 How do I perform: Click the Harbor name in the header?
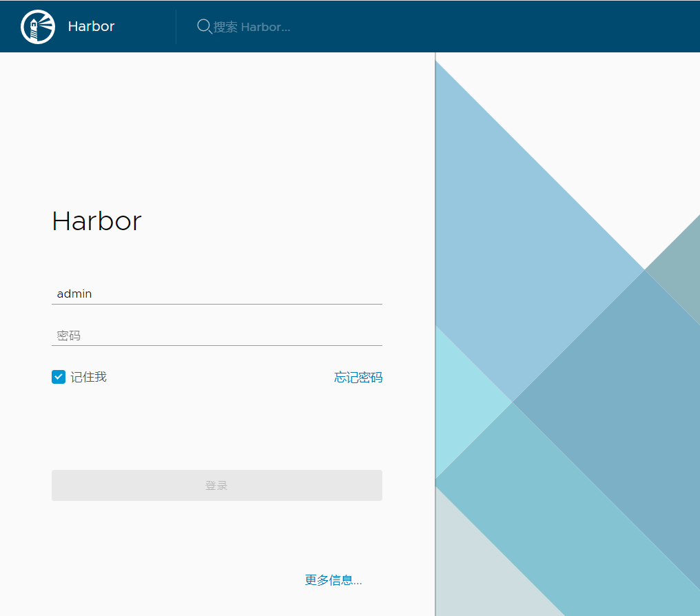click(x=91, y=26)
